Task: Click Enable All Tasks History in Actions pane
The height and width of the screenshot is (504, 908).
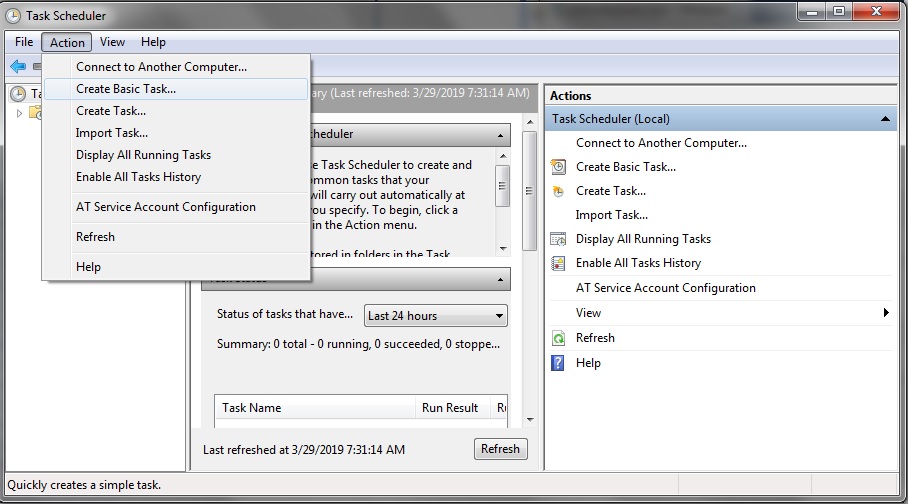Action: [x=638, y=263]
